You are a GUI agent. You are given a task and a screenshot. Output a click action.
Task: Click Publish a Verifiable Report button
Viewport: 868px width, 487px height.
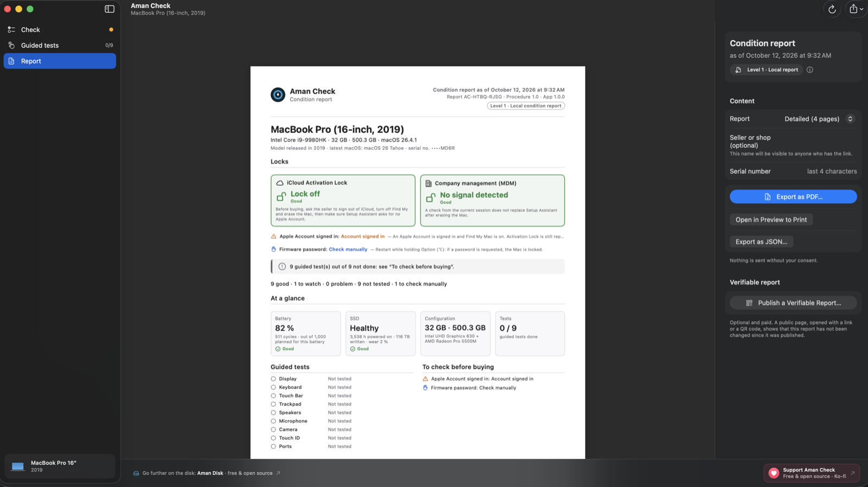[793, 303]
